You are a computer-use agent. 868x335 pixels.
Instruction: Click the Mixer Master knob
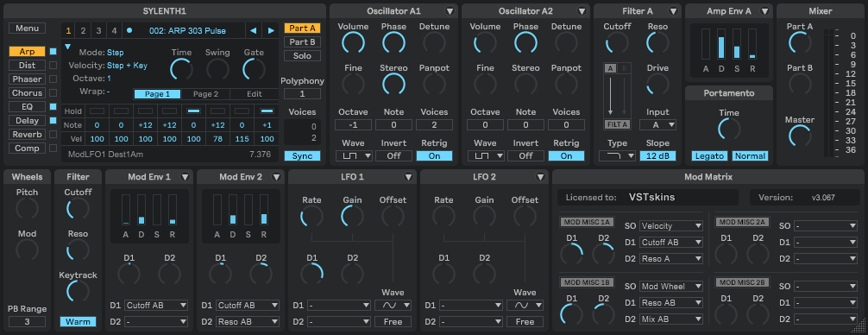pos(799,136)
